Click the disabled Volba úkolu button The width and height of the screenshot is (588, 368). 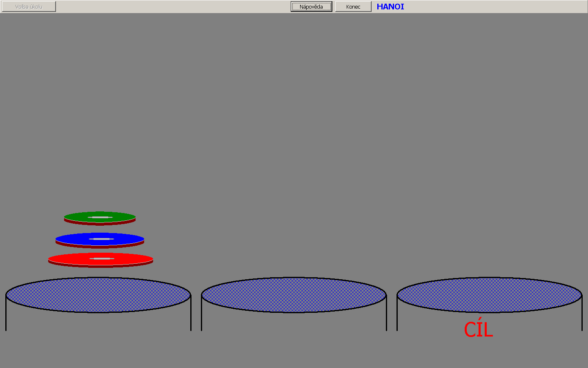coord(29,7)
